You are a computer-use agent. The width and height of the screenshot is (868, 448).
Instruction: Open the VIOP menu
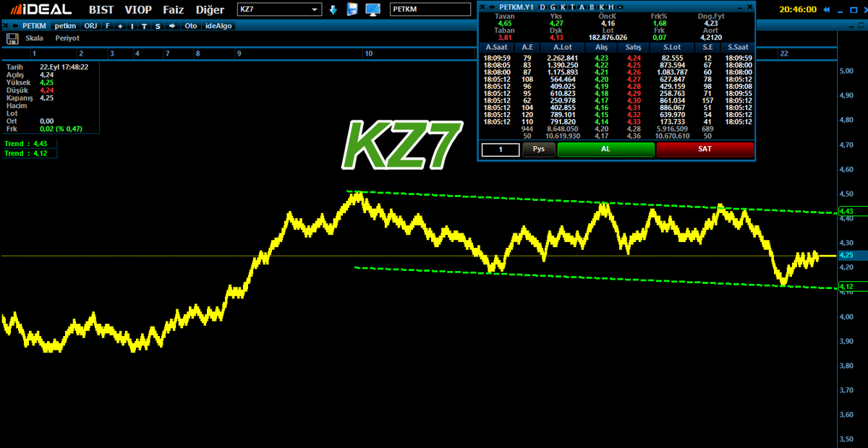(138, 9)
